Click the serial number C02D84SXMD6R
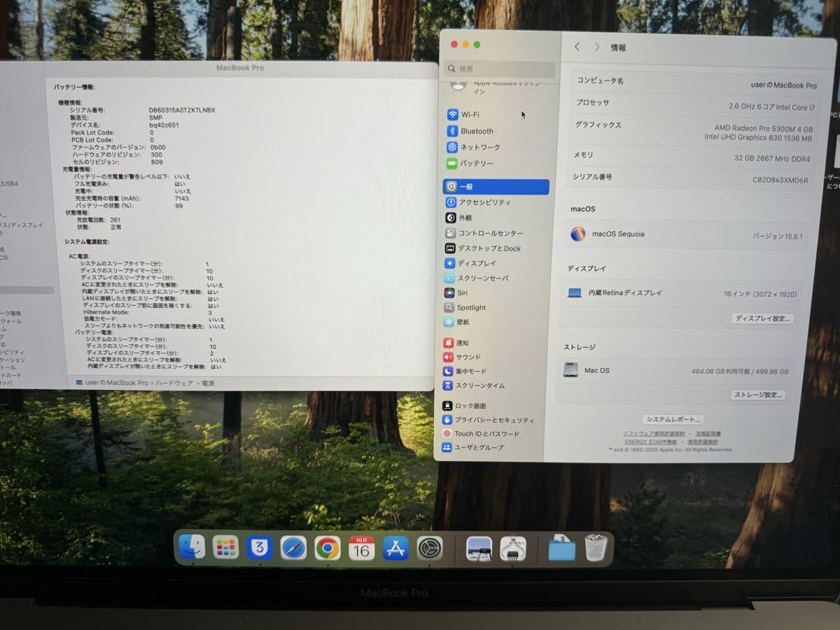Screen dimensions: 840x630 click(780, 181)
